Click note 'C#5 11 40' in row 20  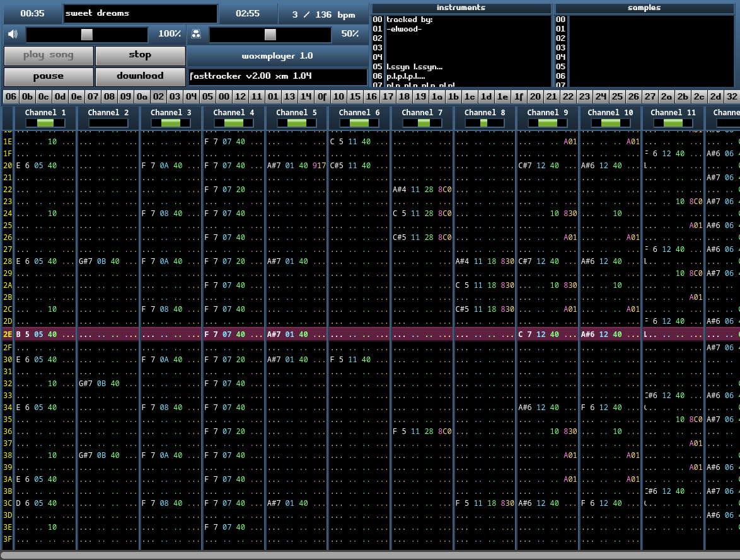coord(350,166)
